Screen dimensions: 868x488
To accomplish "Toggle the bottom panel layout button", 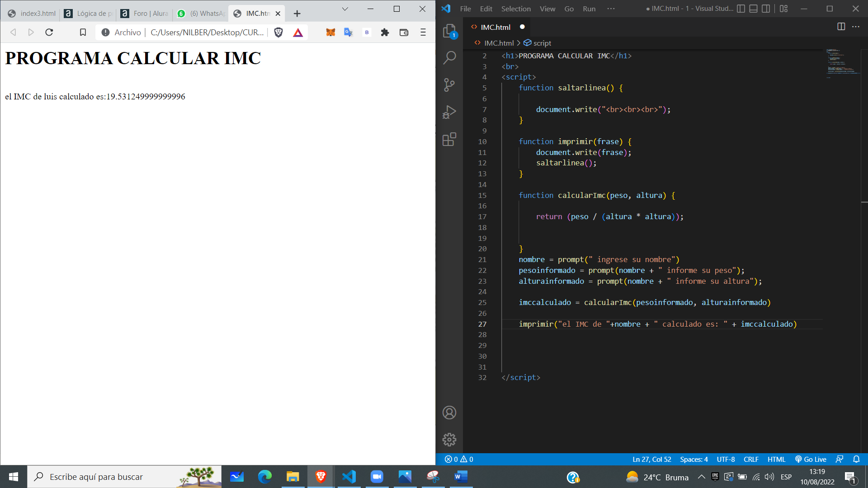I will [753, 9].
